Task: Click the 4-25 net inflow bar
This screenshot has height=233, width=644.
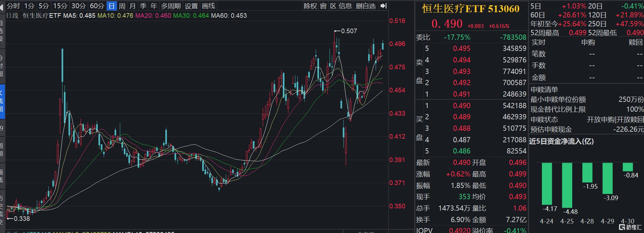Action: (567, 185)
